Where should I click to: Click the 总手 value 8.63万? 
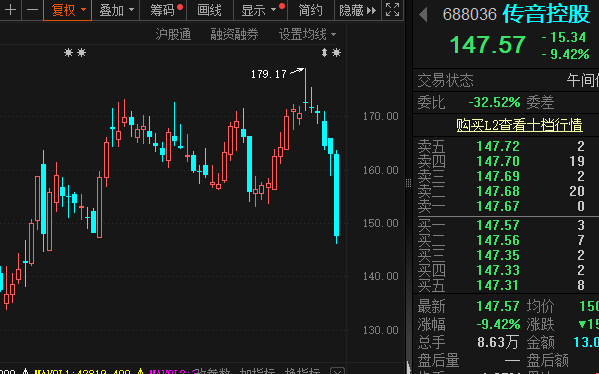pyautogui.click(x=498, y=342)
